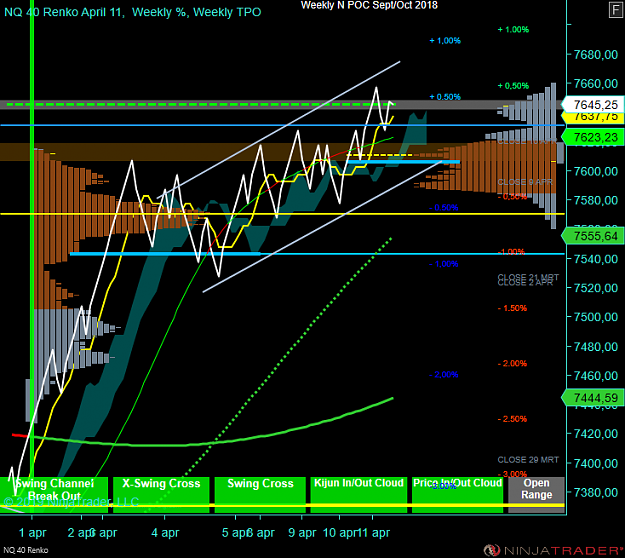Click the Swing Cross indicator box

[x=260, y=495]
